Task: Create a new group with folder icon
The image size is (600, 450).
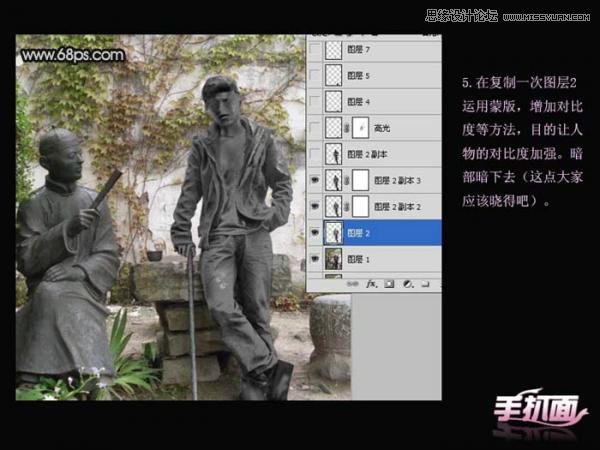Action: [x=426, y=284]
